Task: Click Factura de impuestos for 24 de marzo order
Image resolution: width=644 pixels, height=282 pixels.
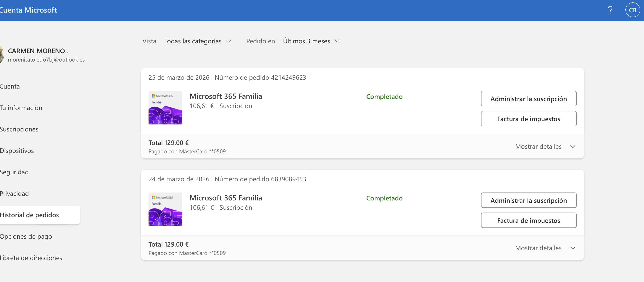Action: click(x=529, y=220)
